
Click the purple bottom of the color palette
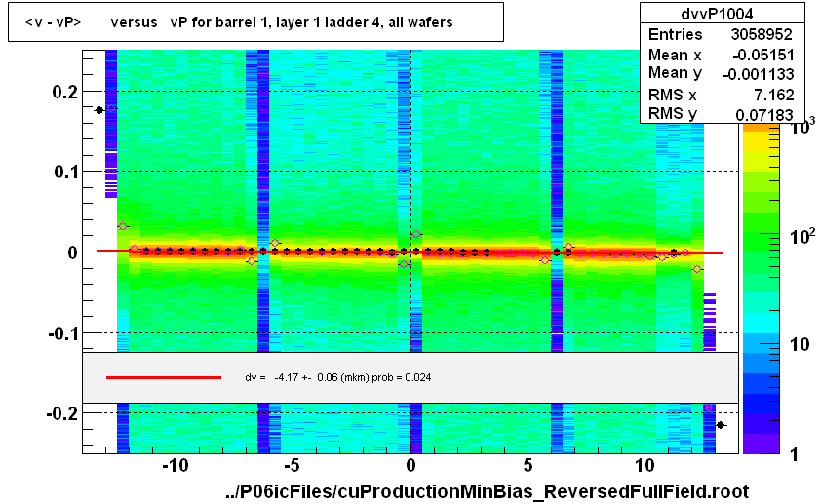point(761,444)
